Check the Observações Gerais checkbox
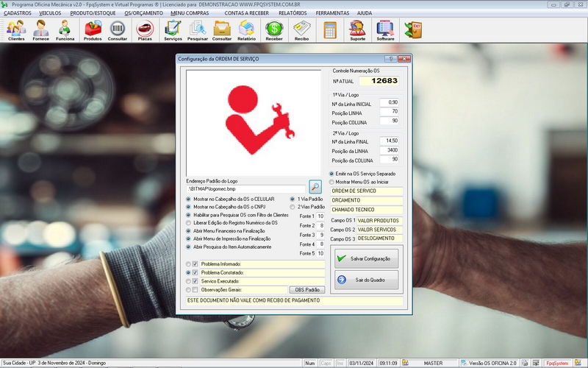Image resolution: width=588 pixels, height=368 pixels. click(196, 290)
